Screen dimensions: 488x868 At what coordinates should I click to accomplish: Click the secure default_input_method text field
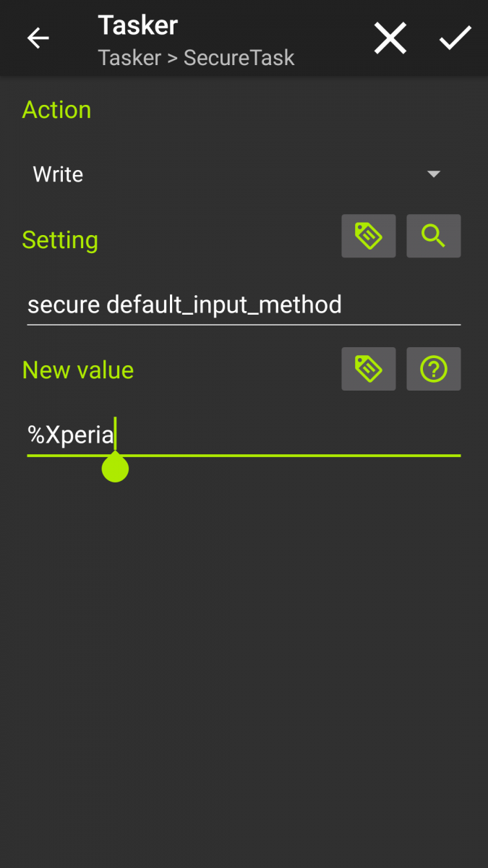(x=184, y=305)
